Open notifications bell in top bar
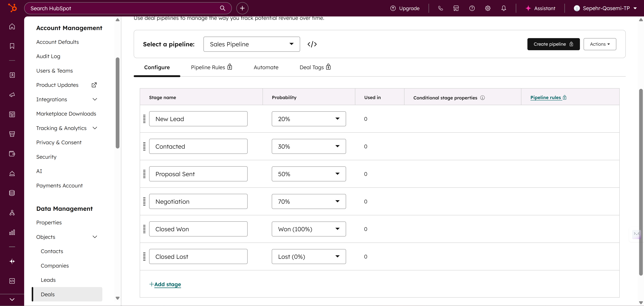 pos(503,8)
